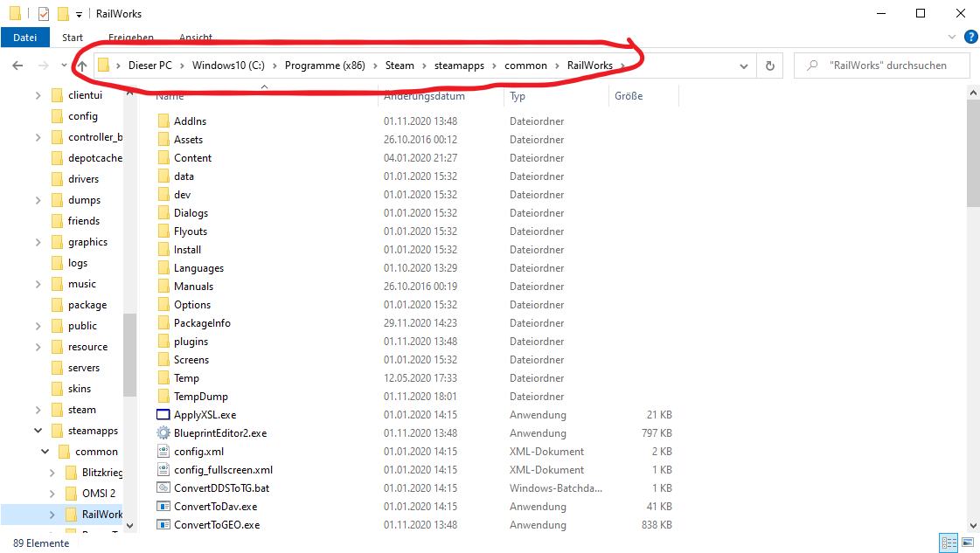Select the AddIns folder icon

(163, 121)
